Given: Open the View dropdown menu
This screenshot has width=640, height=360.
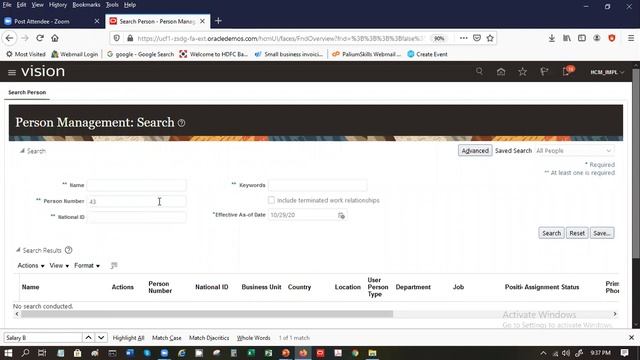Looking at the screenshot, I should (59, 266).
